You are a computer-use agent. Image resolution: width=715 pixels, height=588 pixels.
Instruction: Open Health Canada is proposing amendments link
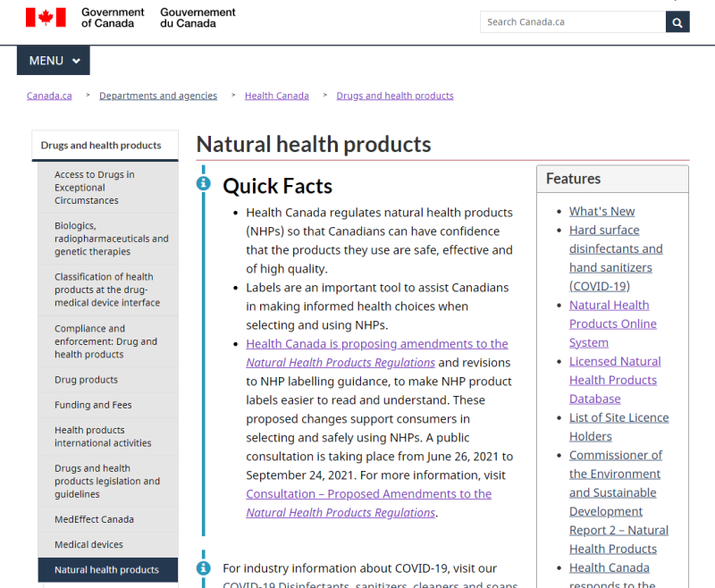(376, 353)
